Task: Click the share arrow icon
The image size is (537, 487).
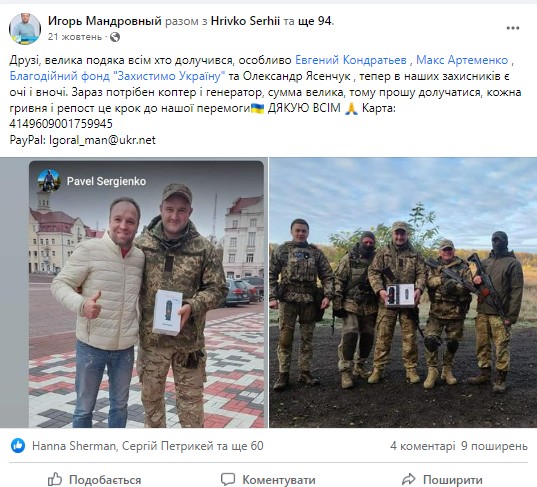Action: [x=409, y=479]
